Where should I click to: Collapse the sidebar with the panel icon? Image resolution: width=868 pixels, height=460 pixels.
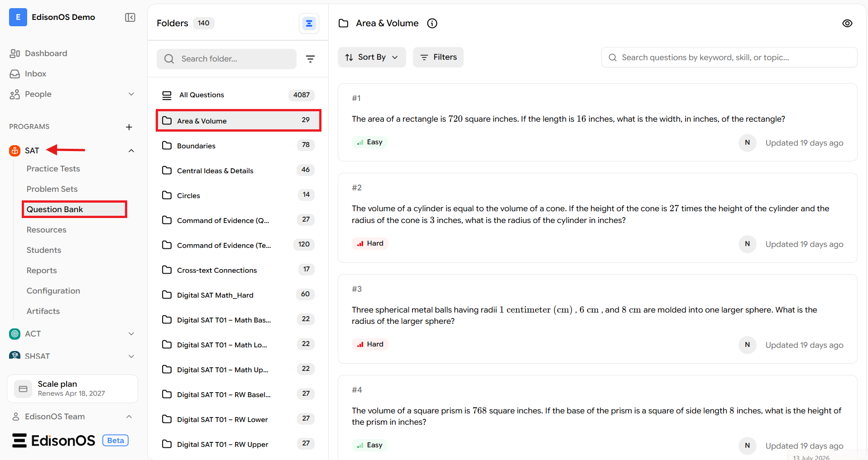click(130, 17)
